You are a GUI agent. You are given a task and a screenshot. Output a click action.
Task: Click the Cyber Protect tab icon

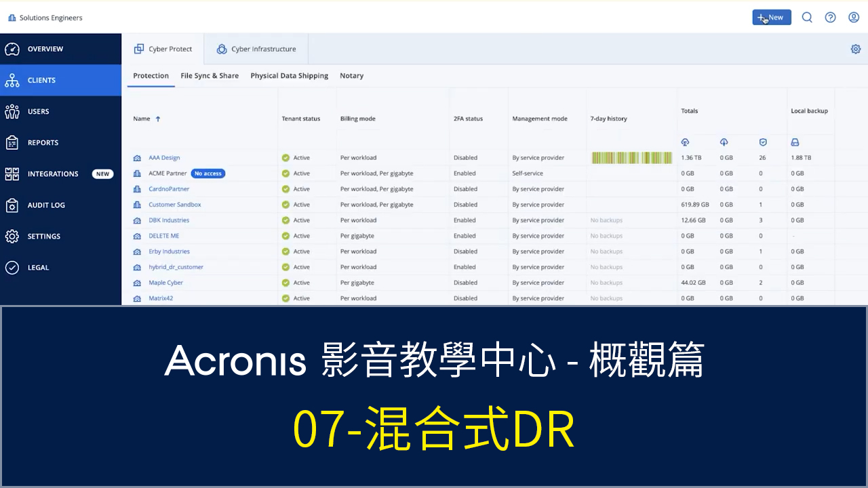pyautogui.click(x=139, y=49)
